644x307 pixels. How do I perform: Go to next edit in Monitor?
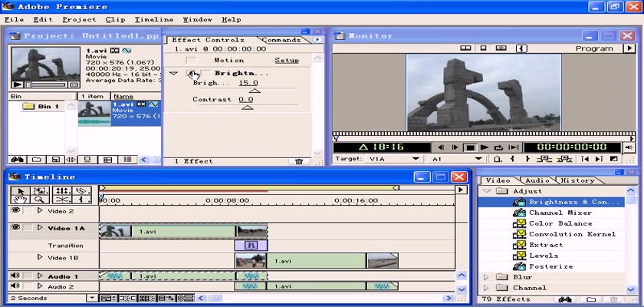[599, 159]
